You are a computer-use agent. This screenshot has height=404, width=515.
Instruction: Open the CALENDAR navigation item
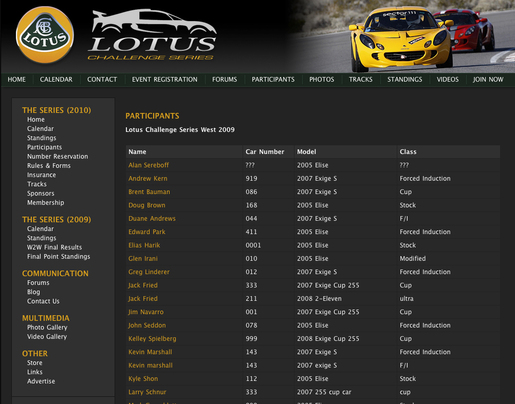pos(56,79)
